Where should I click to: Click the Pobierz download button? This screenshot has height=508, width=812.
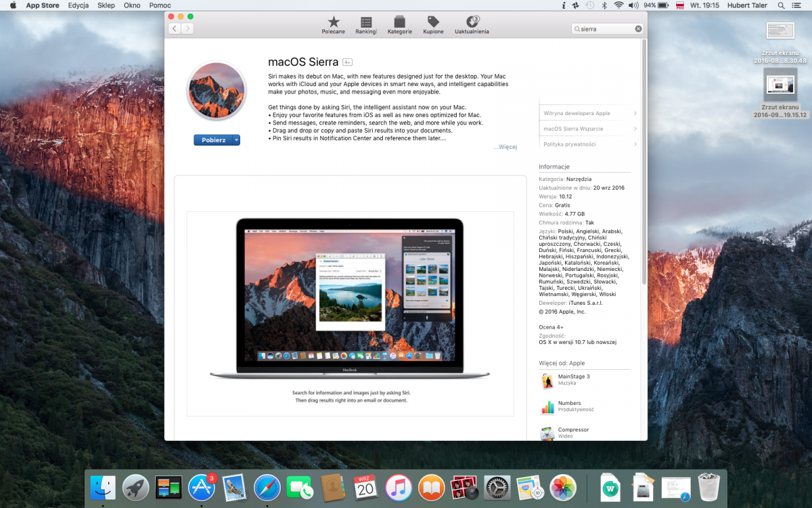(213, 140)
